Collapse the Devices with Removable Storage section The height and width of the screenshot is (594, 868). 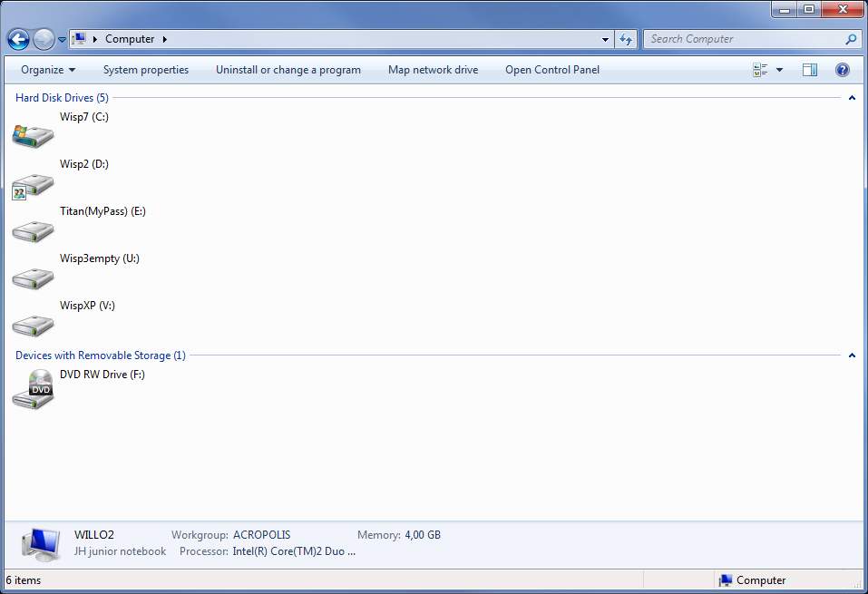pyautogui.click(x=851, y=355)
